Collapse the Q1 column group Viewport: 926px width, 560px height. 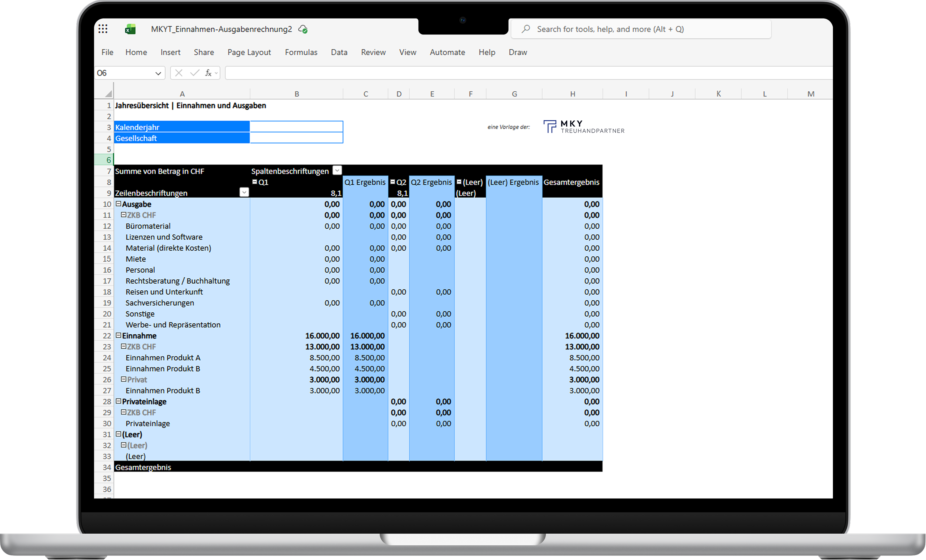pos(254,182)
